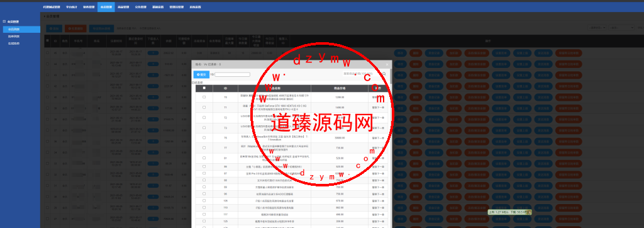Check the box for product ID 96
Image resolution: width=644 pixels, height=228 pixels.
point(204,193)
